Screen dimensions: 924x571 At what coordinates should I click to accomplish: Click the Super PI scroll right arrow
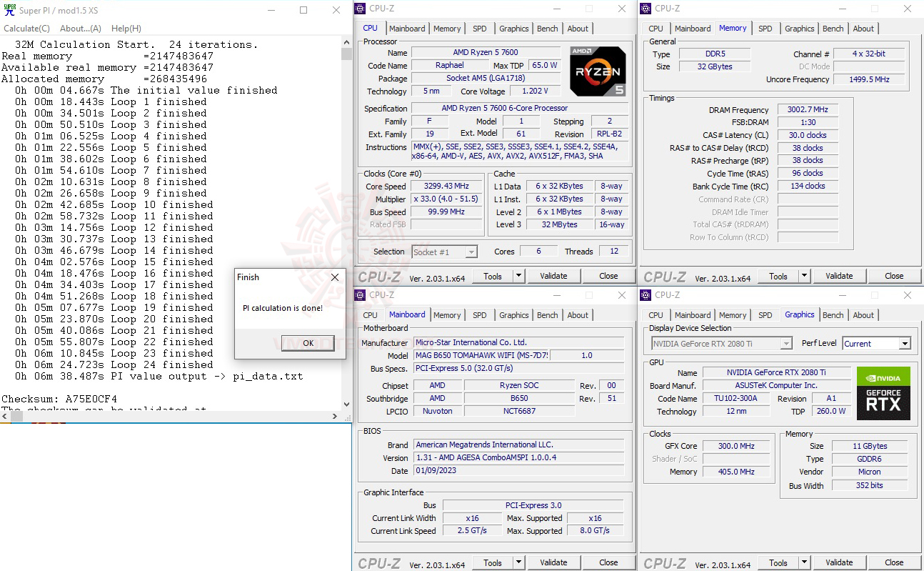pos(336,416)
